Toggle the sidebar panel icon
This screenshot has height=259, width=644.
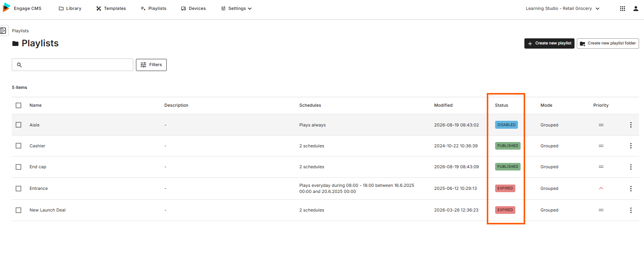(x=3, y=31)
